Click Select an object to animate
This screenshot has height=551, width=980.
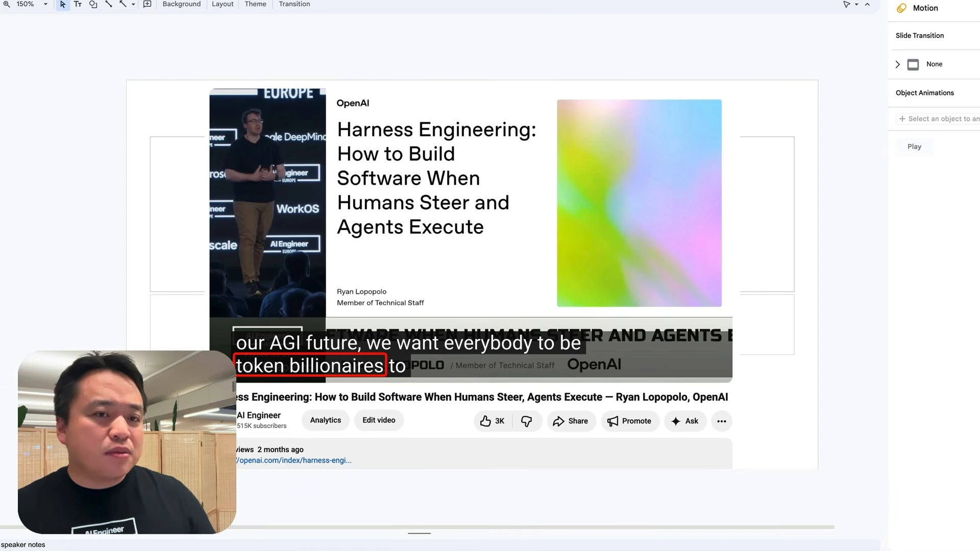[939, 119]
